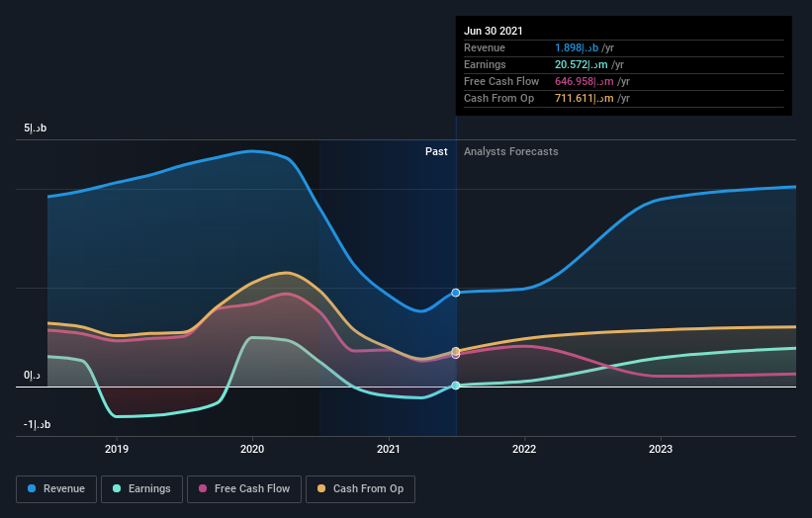The width and height of the screenshot is (812, 518).
Task: Click the -1 billion y-axis label
Action: click(37, 424)
